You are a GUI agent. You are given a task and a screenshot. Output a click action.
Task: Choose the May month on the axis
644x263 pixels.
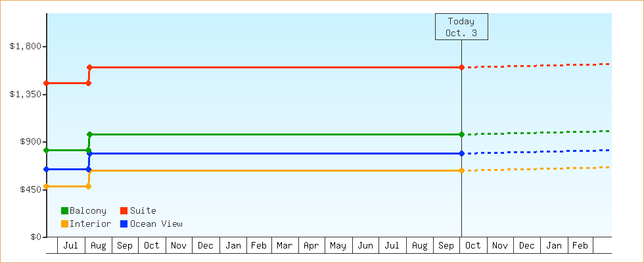coord(338,245)
